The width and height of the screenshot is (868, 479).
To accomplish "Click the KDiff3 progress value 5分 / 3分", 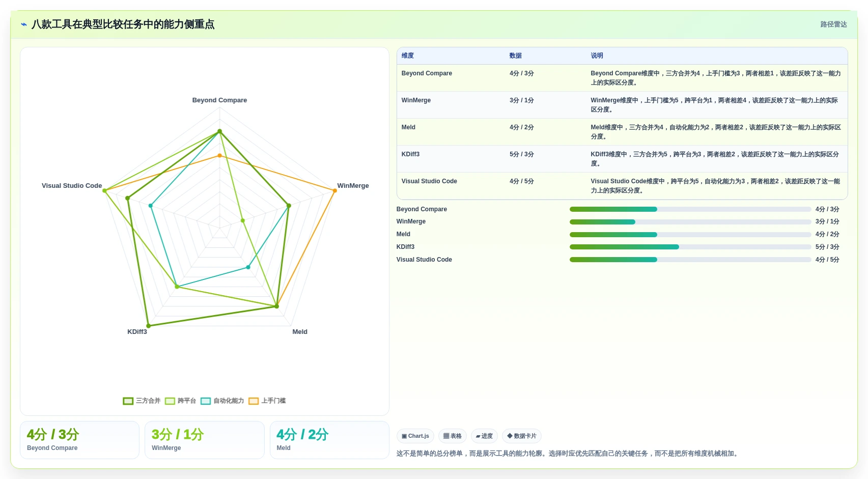I will pos(827,247).
